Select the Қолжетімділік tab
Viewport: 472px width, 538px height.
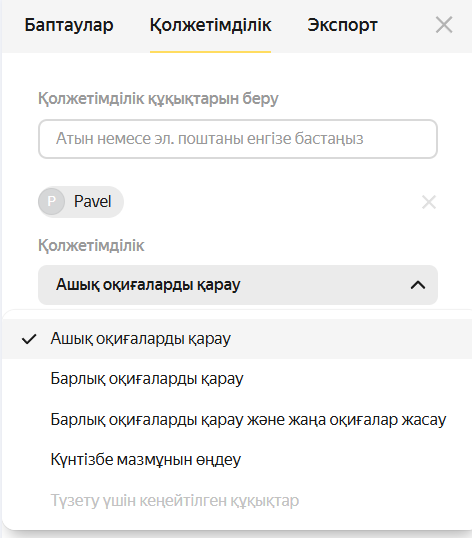click(211, 25)
